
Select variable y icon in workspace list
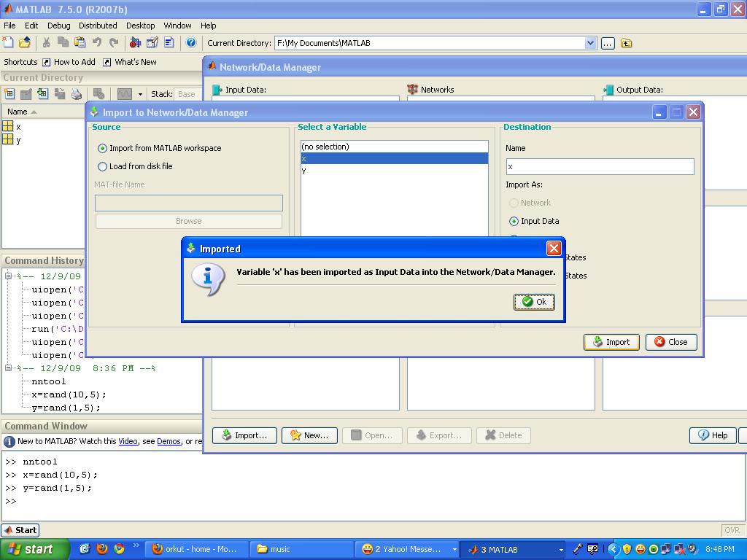tap(7, 139)
